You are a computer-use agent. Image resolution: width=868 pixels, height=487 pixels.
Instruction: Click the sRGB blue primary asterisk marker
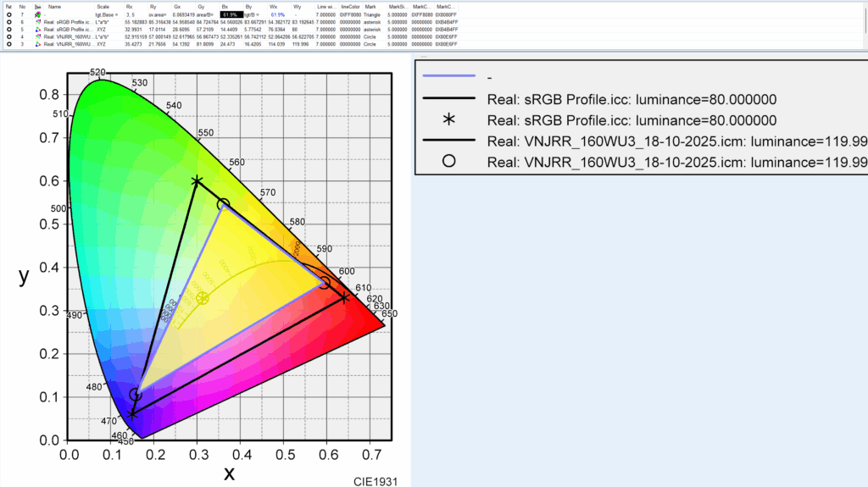tap(131, 414)
